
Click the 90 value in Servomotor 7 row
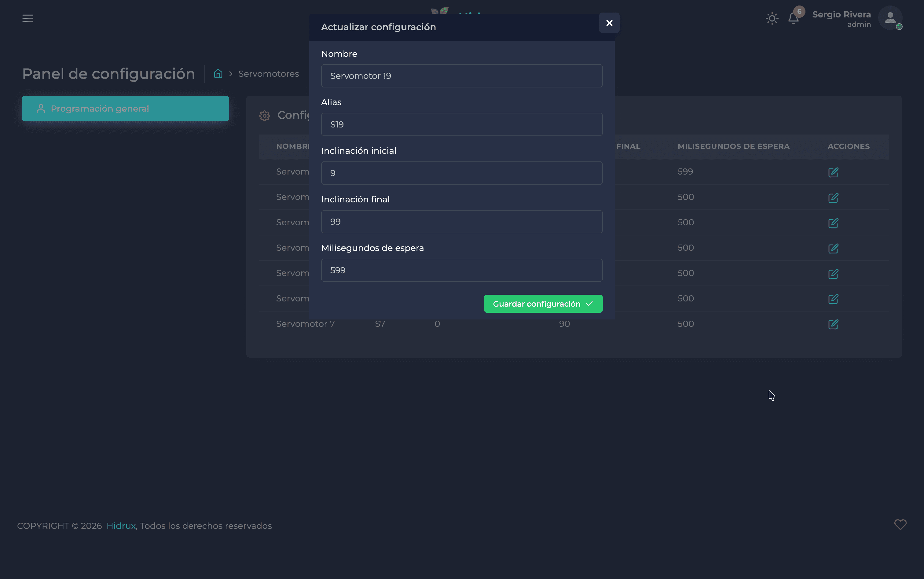(564, 324)
